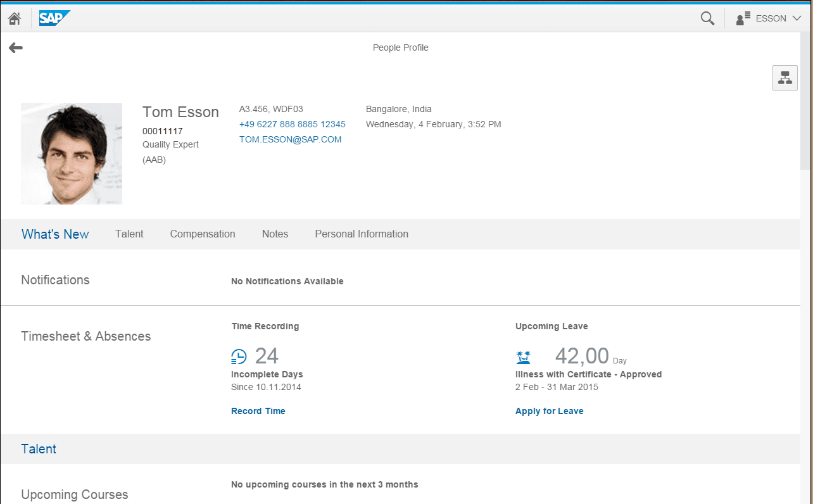813x504 pixels.
Task: Click the time recording clock icon
Action: [239, 357]
